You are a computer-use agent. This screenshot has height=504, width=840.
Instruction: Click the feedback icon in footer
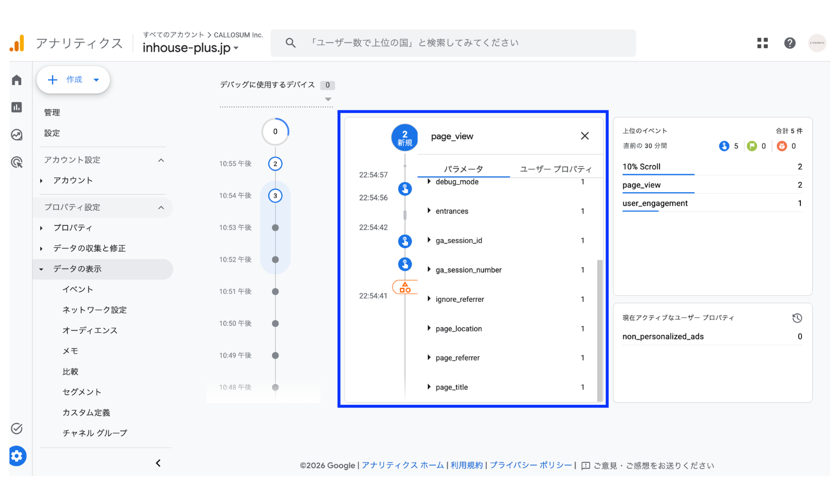[586, 466]
